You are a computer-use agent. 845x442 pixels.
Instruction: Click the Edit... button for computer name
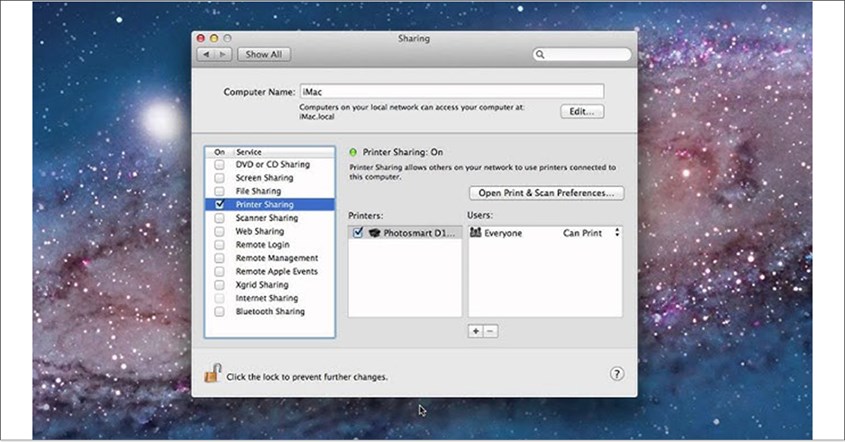pos(582,112)
